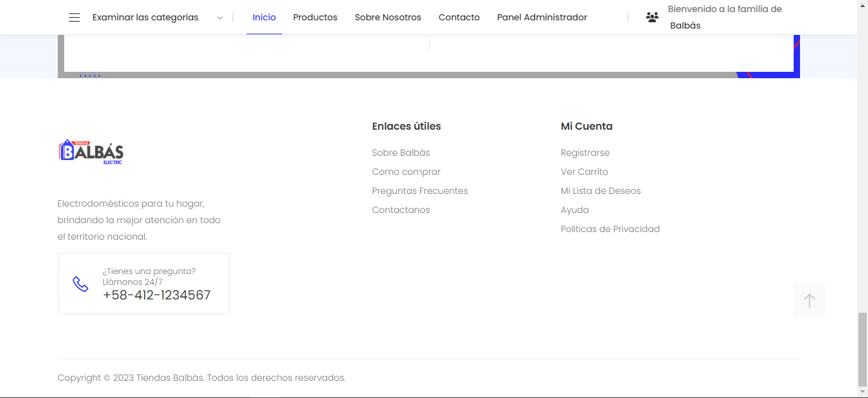Click 'Mi Lista de Deseos'
This screenshot has width=868, height=398.
(600, 191)
